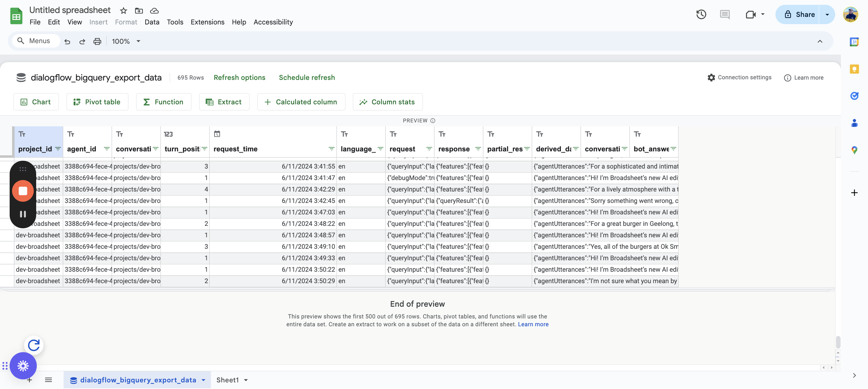This screenshot has width=868, height=389.
Task: Open version history clock icon
Action: (x=701, y=14)
